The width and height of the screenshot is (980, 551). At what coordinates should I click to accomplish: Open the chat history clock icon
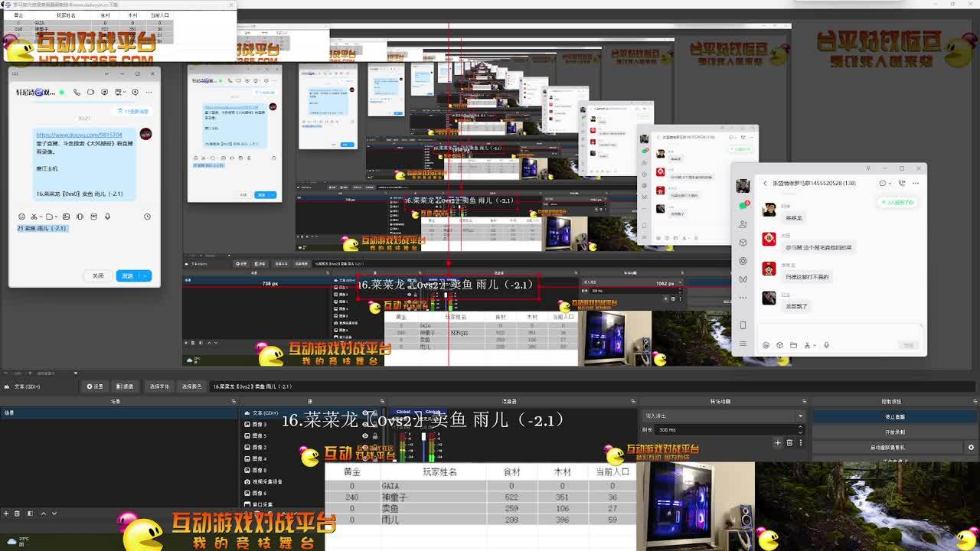point(147,217)
